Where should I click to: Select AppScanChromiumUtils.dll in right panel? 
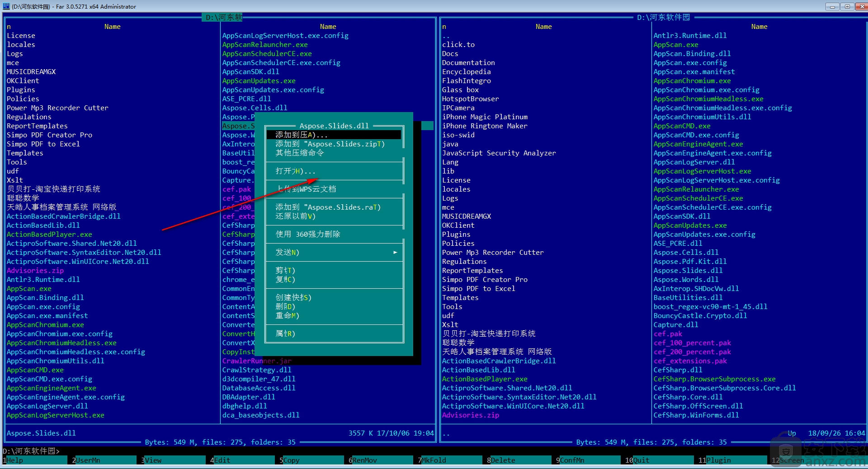coord(702,117)
